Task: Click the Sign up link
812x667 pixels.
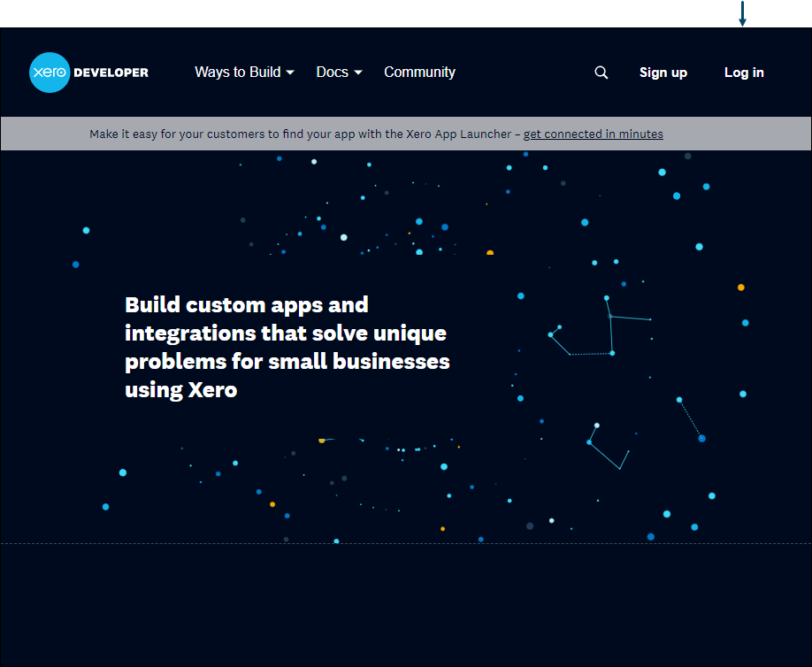Action: click(x=663, y=73)
